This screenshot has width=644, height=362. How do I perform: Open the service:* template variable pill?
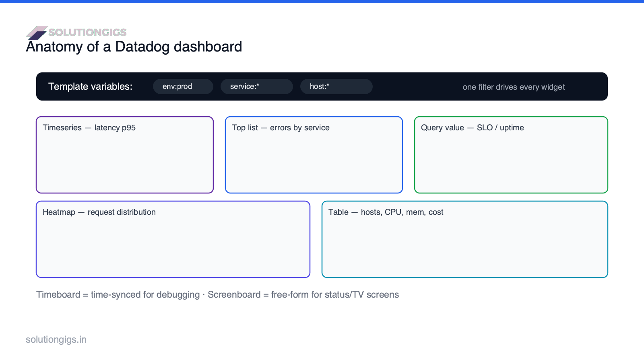257,86
